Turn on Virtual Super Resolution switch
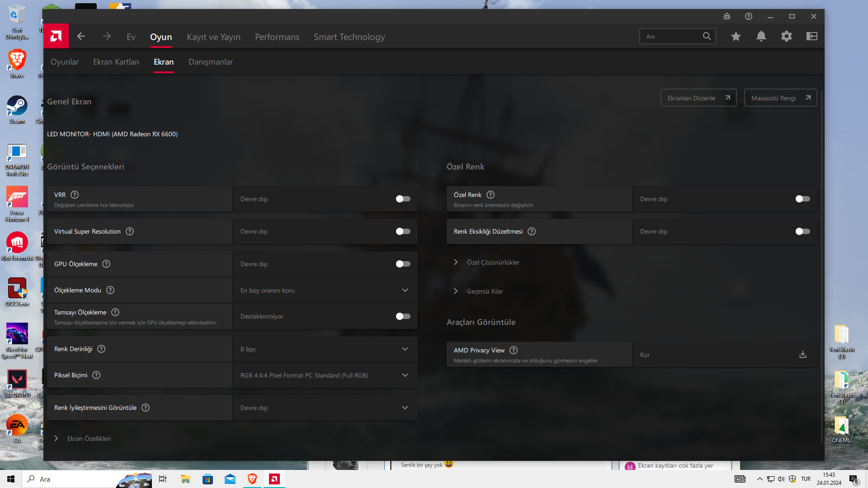This screenshot has width=868, height=488. pos(403,231)
